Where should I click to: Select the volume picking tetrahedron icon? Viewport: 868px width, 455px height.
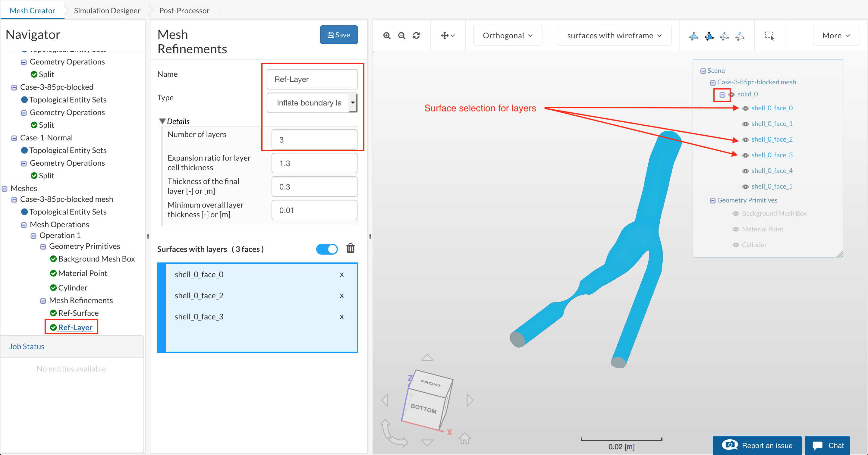(x=693, y=36)
